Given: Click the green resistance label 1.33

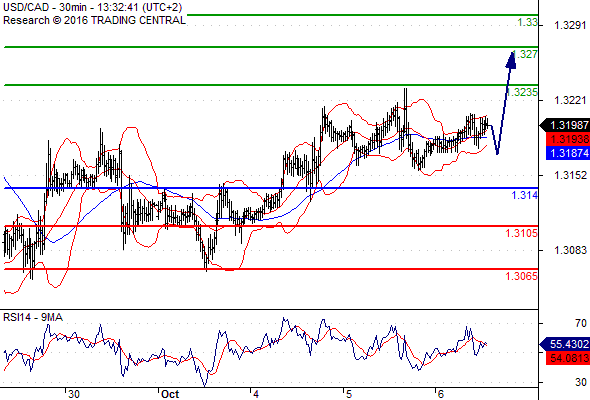Looking at the screenshot, I should 528,22.
